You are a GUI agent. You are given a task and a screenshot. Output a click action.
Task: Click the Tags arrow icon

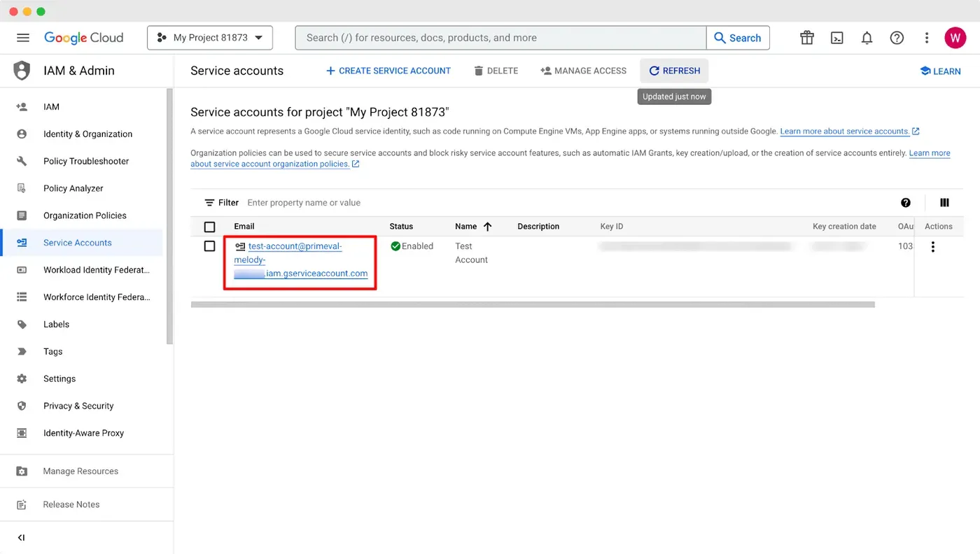click(22, 352)
